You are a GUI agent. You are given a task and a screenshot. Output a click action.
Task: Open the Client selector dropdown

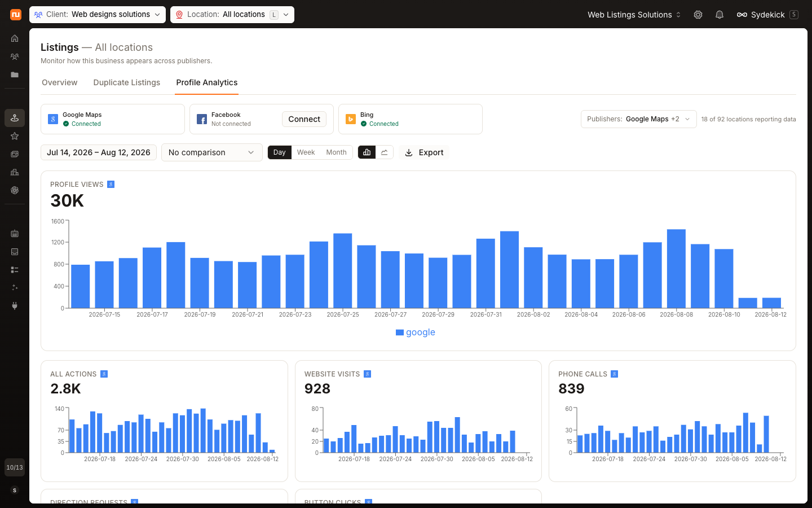98,15
